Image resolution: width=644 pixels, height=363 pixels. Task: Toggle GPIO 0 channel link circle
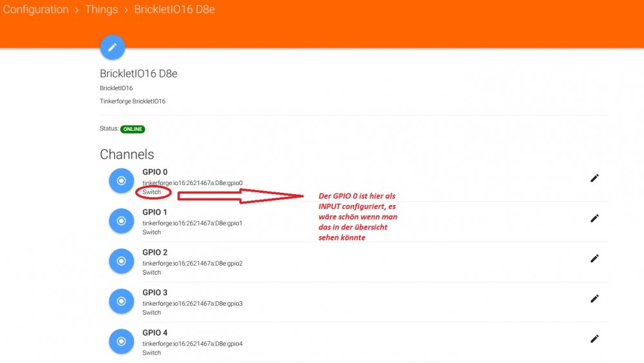(x=121, y=181)
